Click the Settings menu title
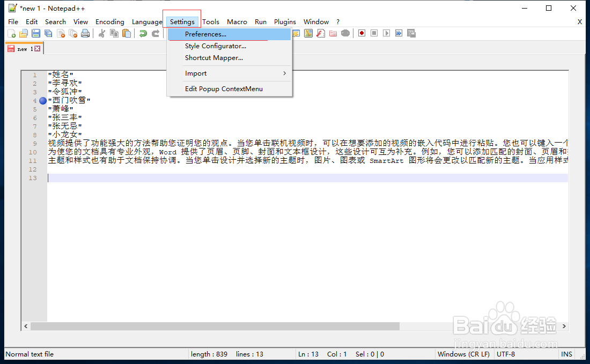 click(x=182, y=22)
